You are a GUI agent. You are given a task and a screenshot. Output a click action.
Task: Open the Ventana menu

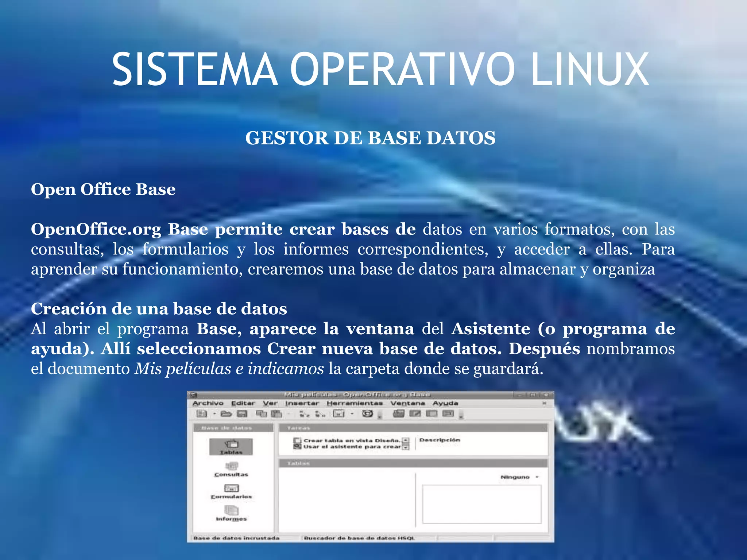point(408,403)
